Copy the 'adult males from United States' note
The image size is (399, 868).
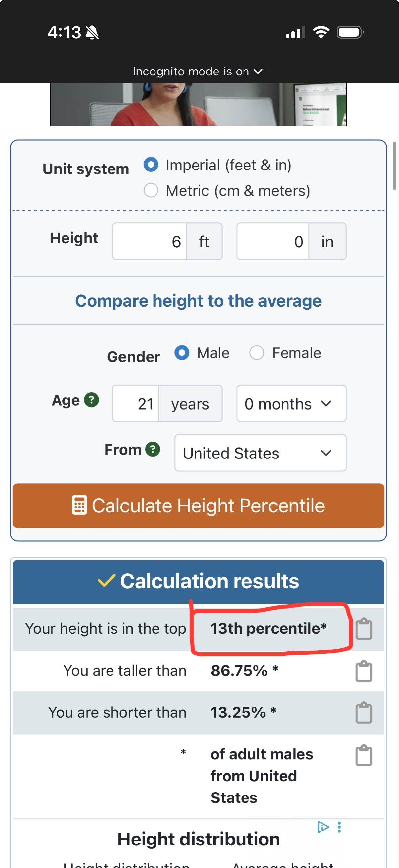pos(364,755)
